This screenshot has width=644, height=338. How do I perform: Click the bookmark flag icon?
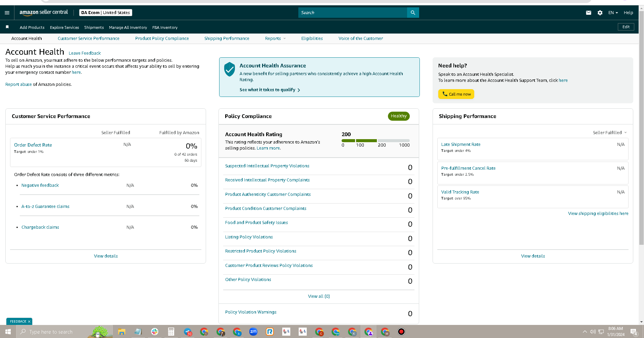tap(7, 27)
